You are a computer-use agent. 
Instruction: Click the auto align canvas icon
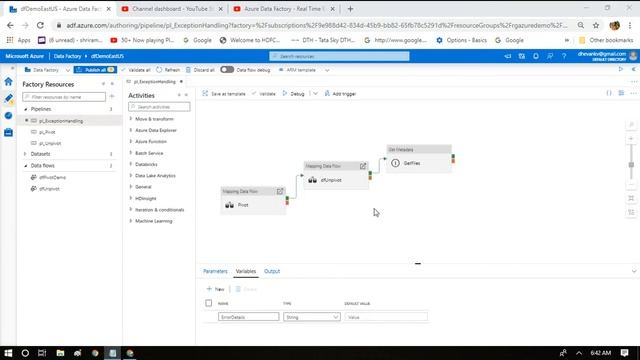(631, 212)
